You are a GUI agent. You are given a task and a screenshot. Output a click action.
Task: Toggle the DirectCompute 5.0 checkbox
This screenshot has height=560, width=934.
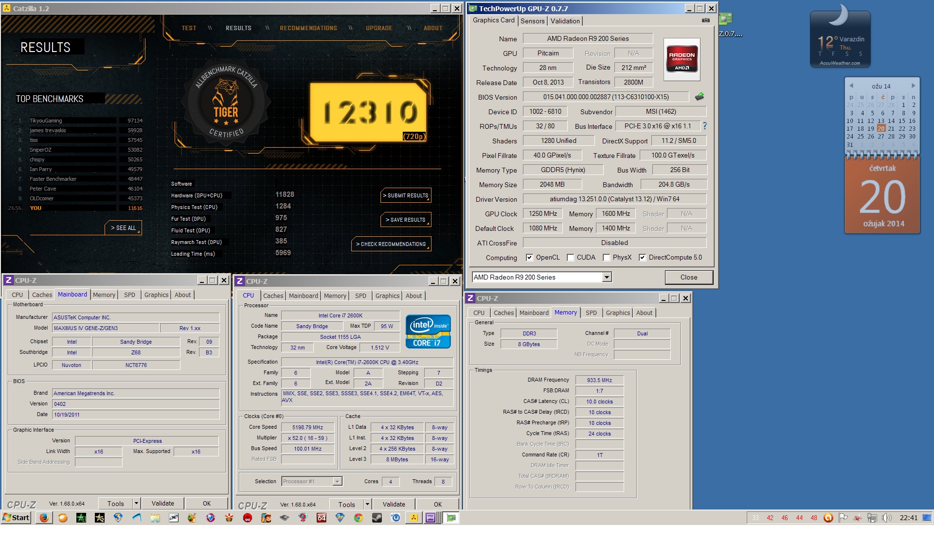coord(642,258)
